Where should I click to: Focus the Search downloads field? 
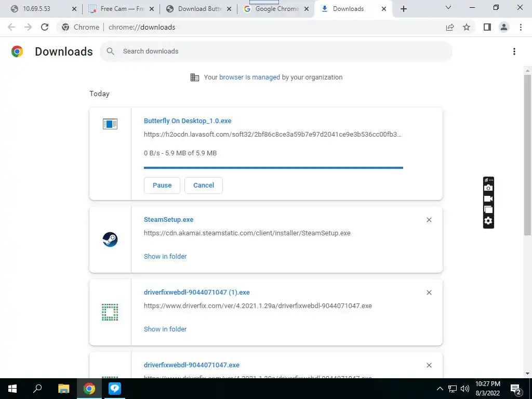(x=276, y=51)
